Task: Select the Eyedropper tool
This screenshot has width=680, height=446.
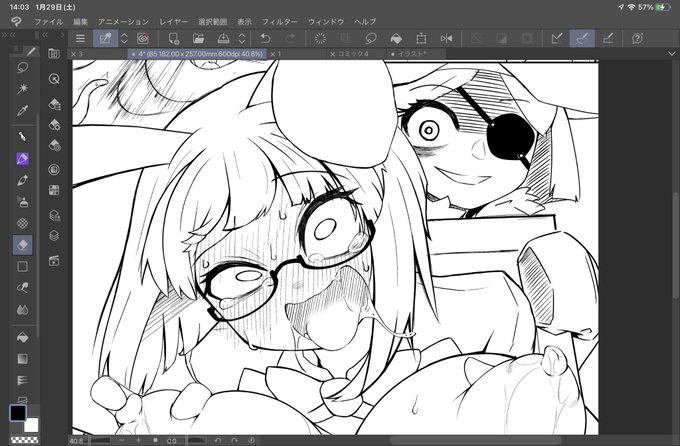Action: click(23, 111)
